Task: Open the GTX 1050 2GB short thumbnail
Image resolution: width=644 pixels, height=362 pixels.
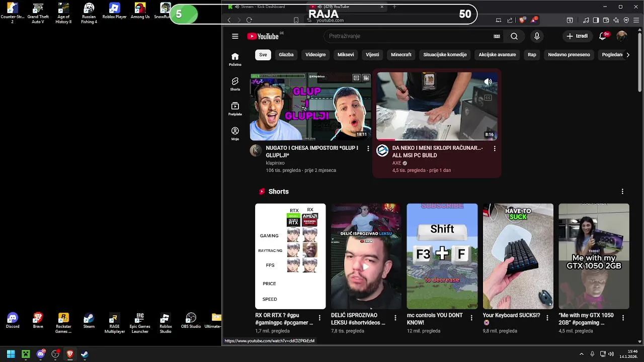Action: [x=594, y=256]
